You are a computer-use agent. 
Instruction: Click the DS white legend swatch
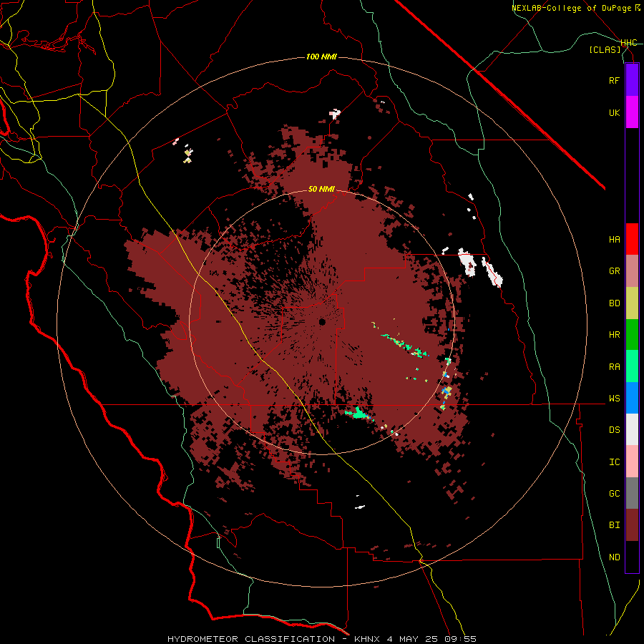coord(632,429)
